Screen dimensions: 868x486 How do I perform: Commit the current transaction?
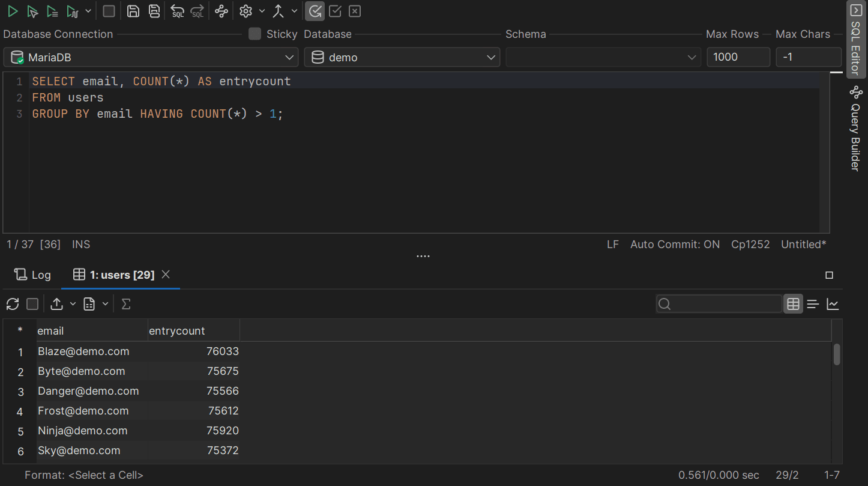336,11
